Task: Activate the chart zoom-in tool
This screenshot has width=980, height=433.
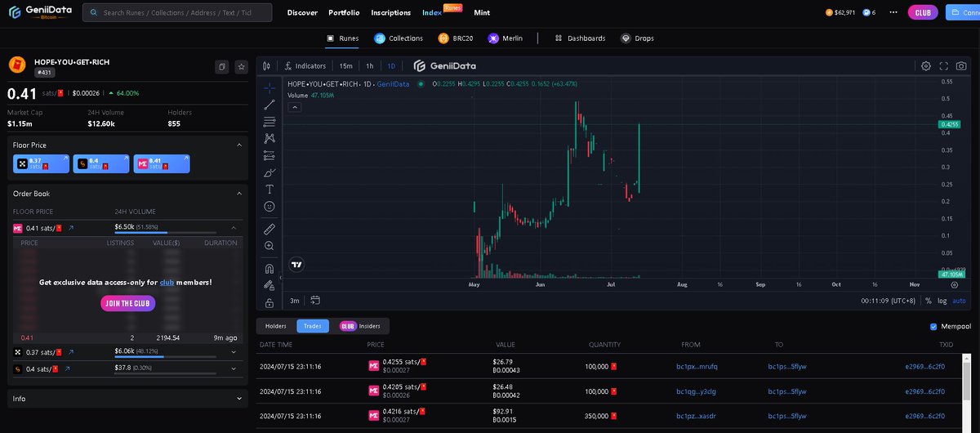Action: tap(269, 245)
